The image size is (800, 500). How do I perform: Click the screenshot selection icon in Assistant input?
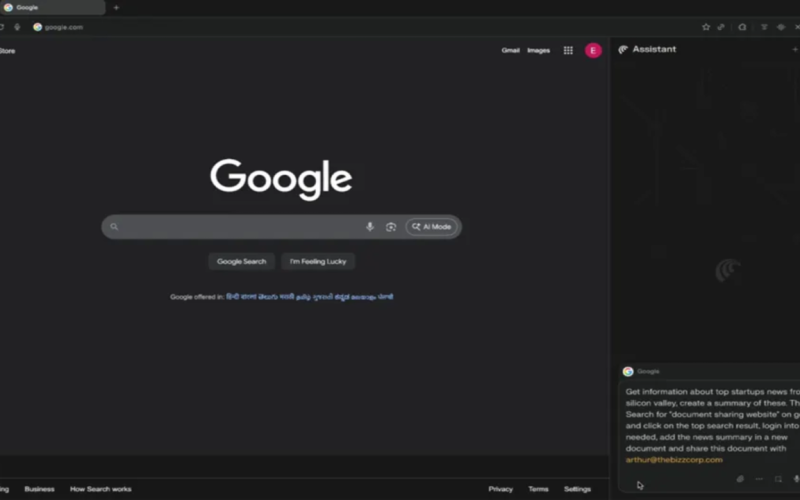[x=778, y=479]
